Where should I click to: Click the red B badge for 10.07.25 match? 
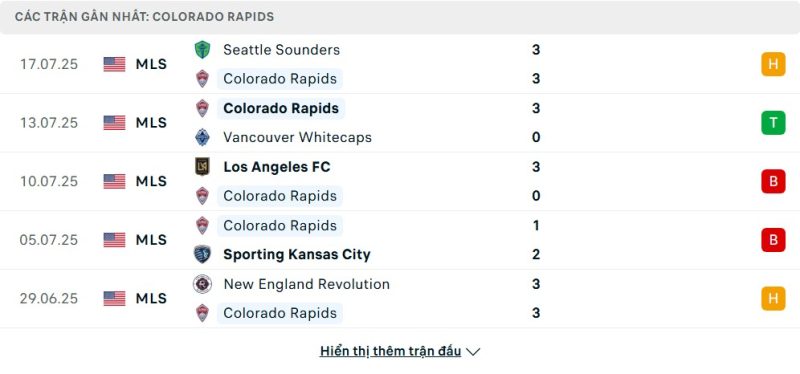point(773,181)
